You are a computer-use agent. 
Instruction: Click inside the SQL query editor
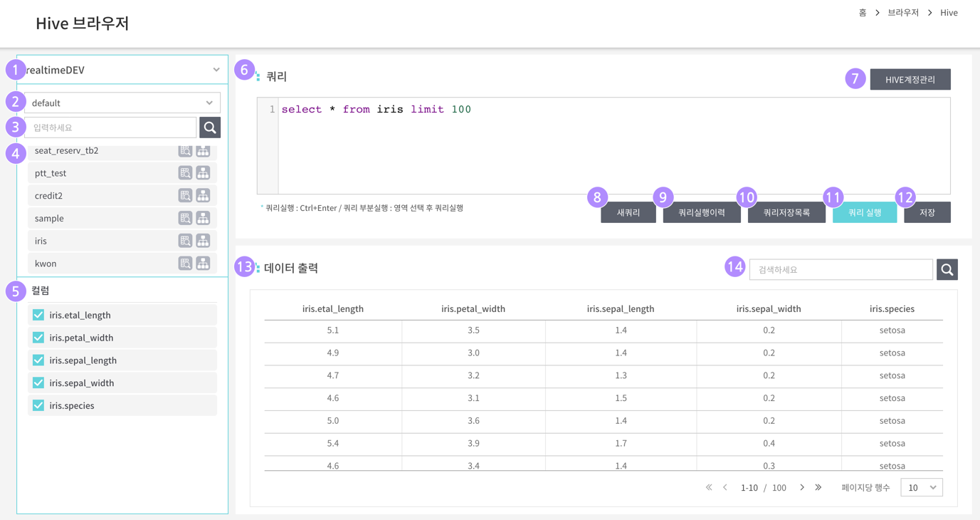tap(614, 146)
